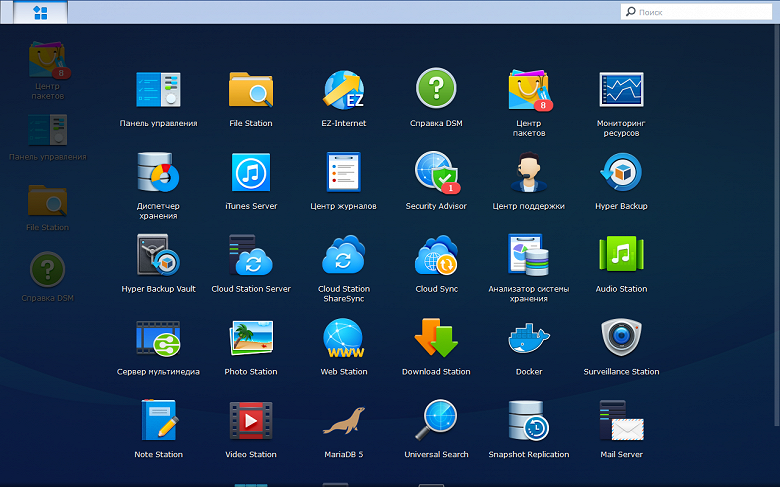This screenshot has height=487, width=780.
Task: Open the Docker app
Action: (x=528, y=339)
